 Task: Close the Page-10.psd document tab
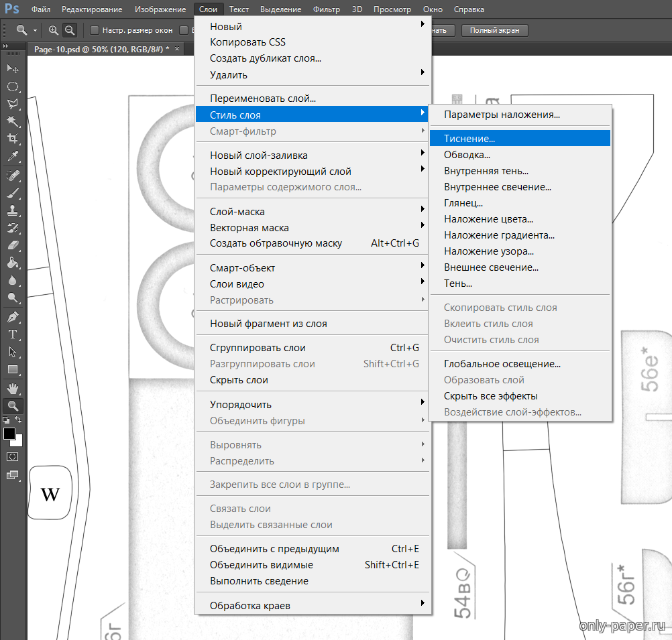pos(177,49)
